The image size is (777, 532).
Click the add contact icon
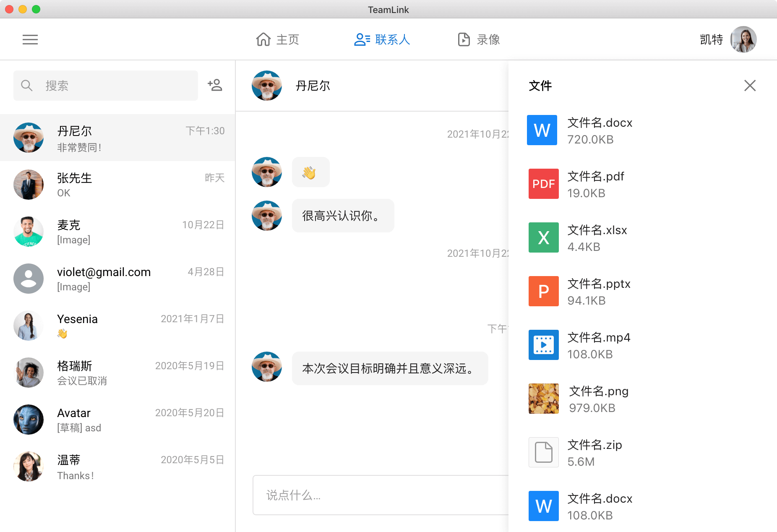(x=215, y=85)
